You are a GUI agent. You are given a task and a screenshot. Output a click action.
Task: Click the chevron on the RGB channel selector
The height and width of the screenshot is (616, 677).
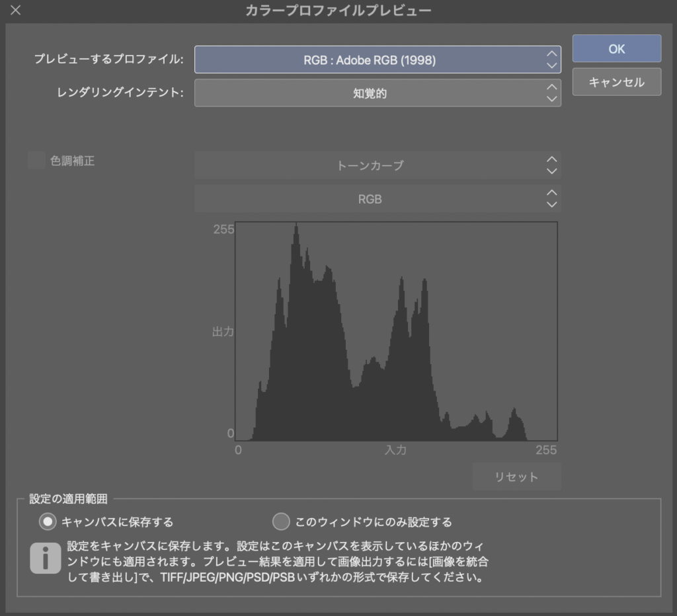point(551,198)
